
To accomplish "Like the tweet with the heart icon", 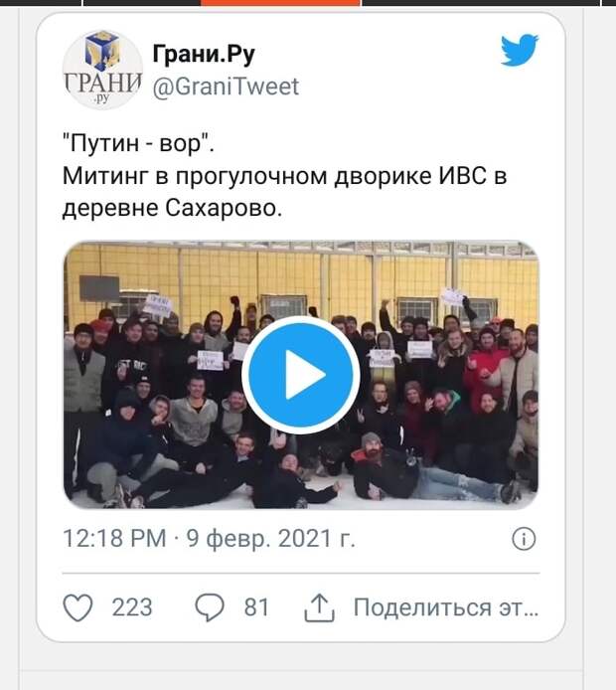I will coord(77,607).
